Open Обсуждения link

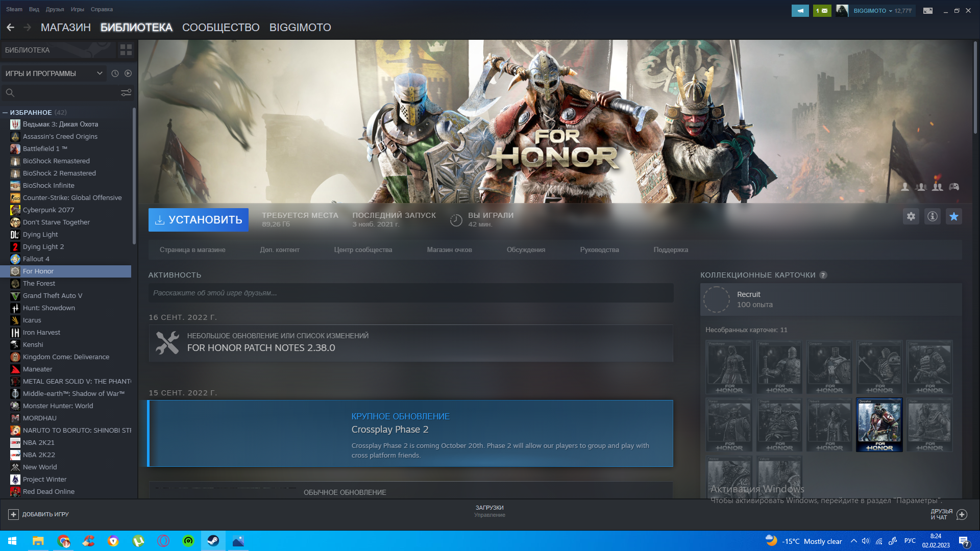tap(526, 250)
